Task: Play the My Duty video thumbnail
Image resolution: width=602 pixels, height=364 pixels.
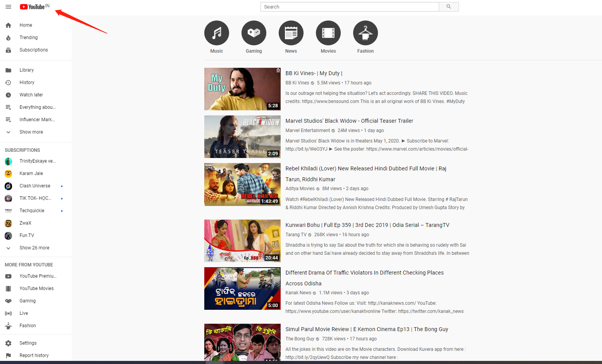Action: 242,89
